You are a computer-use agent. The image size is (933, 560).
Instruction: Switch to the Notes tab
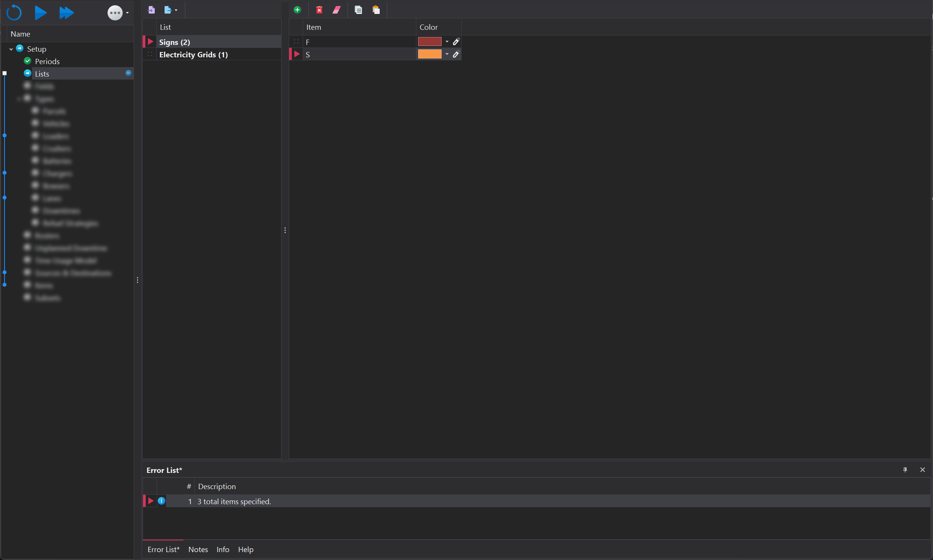[x=198, y=549]
